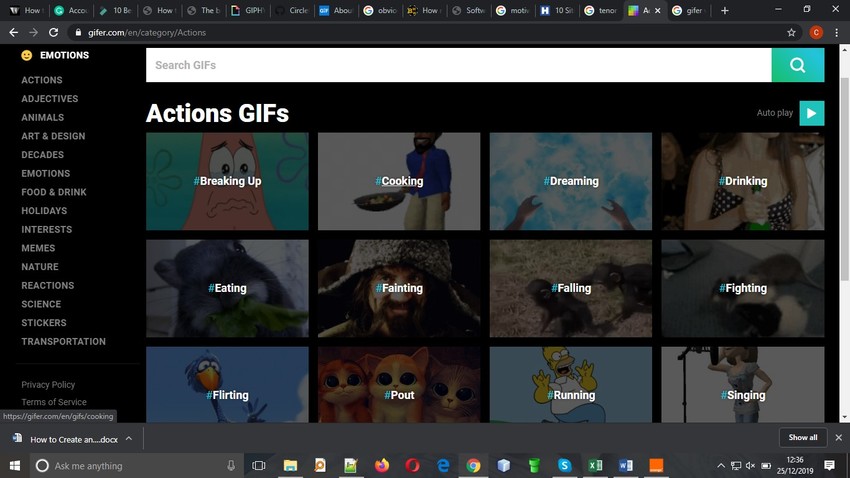Open the Action Center notification icon

[x=829, y=466]
